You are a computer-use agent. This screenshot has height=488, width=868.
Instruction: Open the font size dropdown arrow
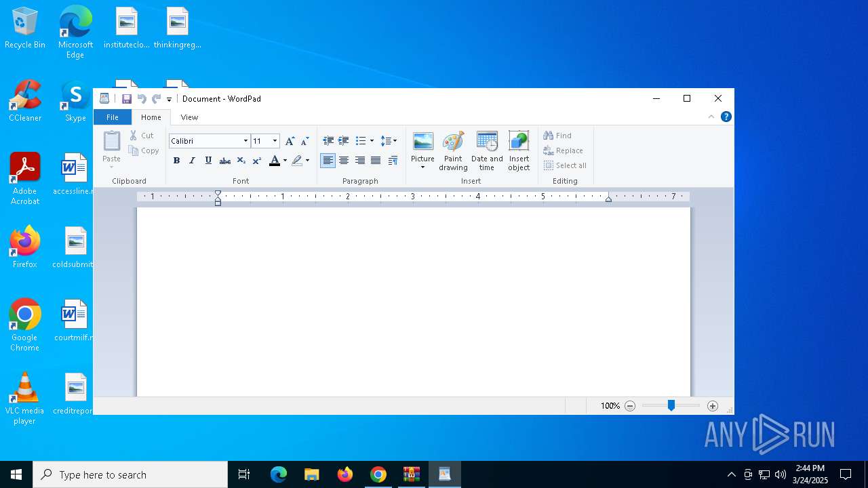pos(275,141)
